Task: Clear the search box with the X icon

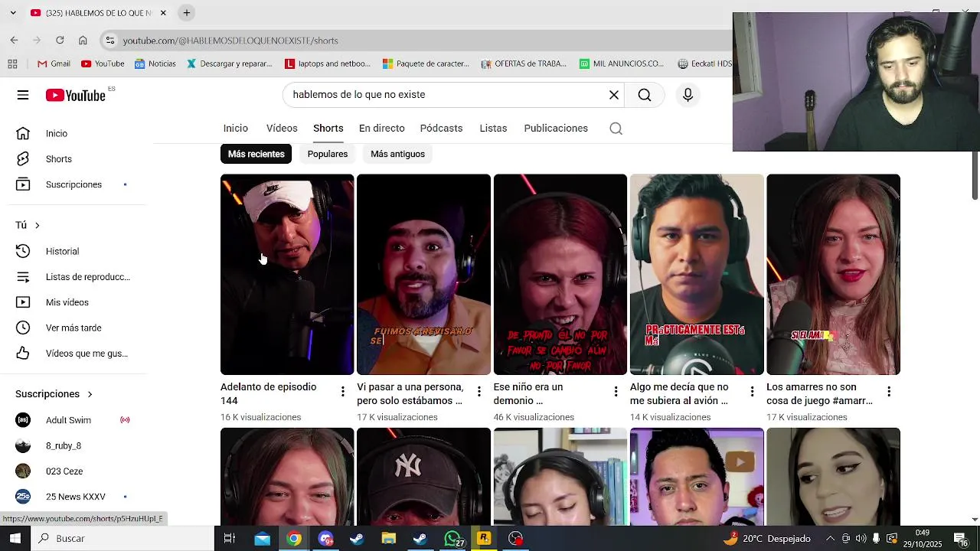Action: pos(613,95)
